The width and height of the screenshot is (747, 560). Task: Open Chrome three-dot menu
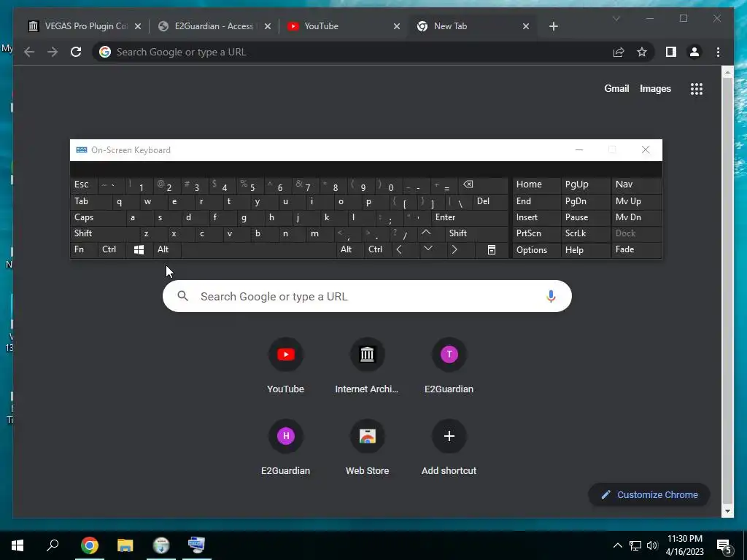point(718,52)
